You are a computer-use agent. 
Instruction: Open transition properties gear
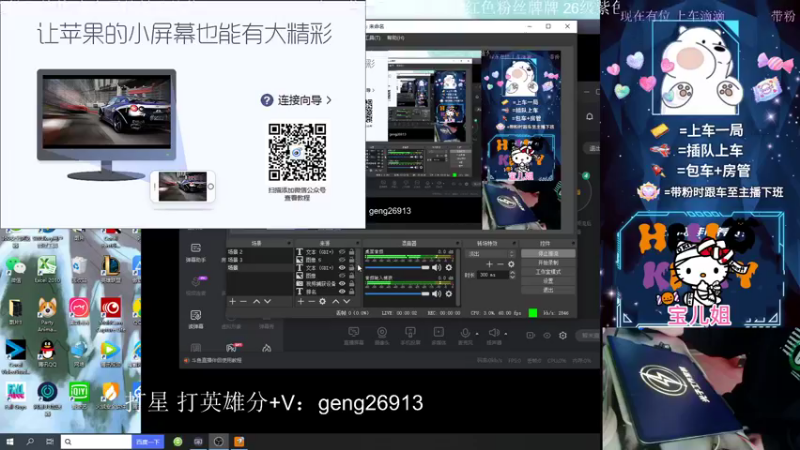pos(511,264)
